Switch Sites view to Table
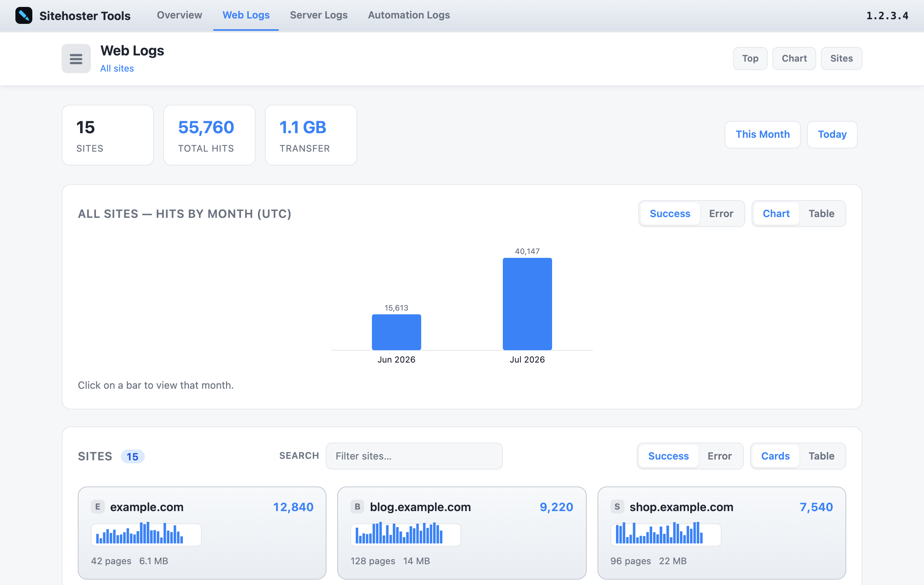 coord(822,456)
